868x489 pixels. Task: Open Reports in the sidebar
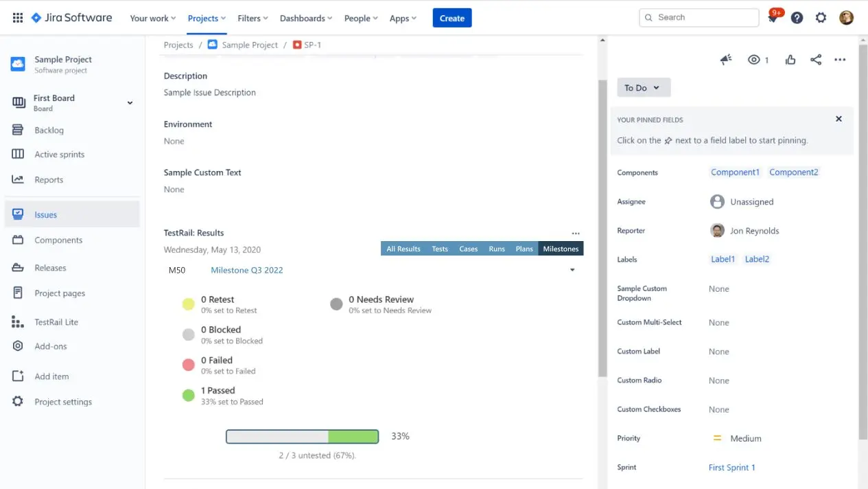pyautogui.click(x=72, y=180)
